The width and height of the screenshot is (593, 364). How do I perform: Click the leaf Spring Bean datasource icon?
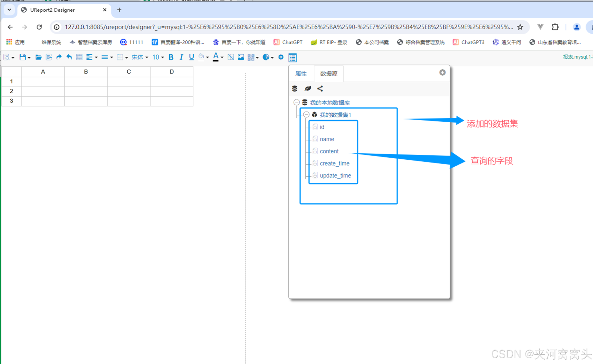[x=308, y=88]
